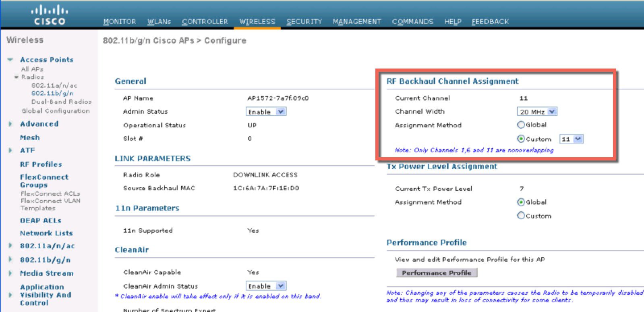Open FlexConnect VLAN Templates
This screenshot has width=644, height=312.
click(50, 204)
